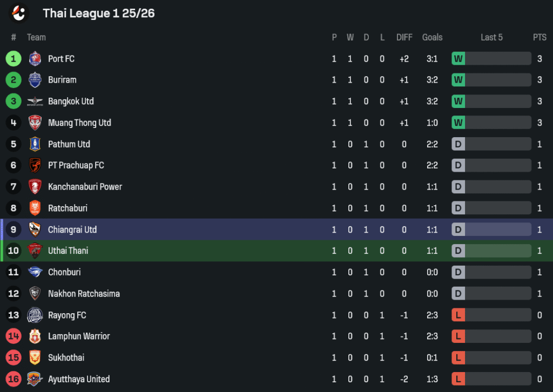Open the Rayong FC crest

click(x=35, y=315)
